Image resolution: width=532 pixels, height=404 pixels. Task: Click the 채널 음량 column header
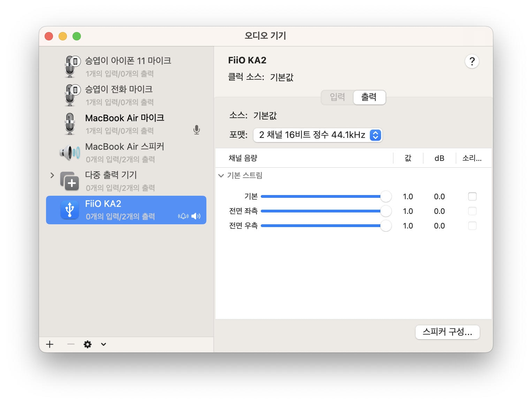pyautogui.click(x=243, y=158)
